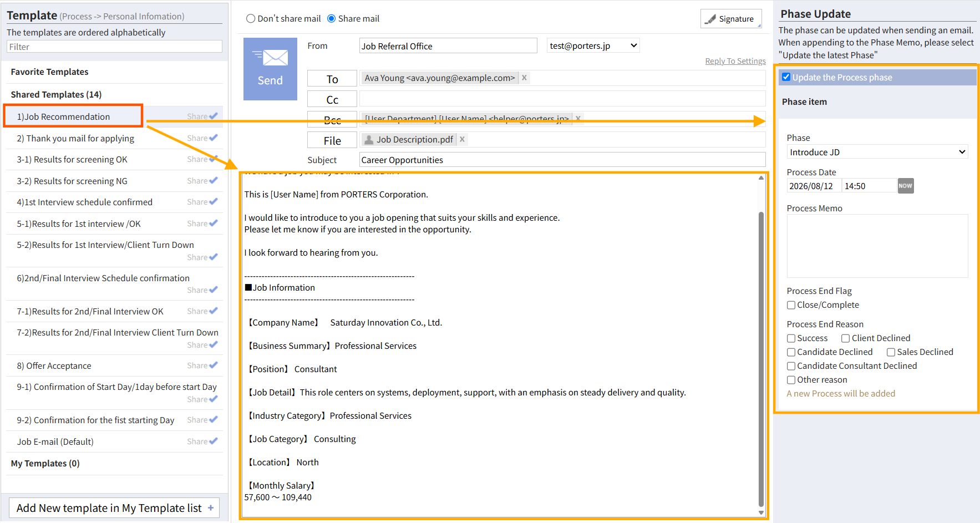Screen dimensions: 980x523
Task: Click the body scrollbar down arrow
Action: pos(761,512)
